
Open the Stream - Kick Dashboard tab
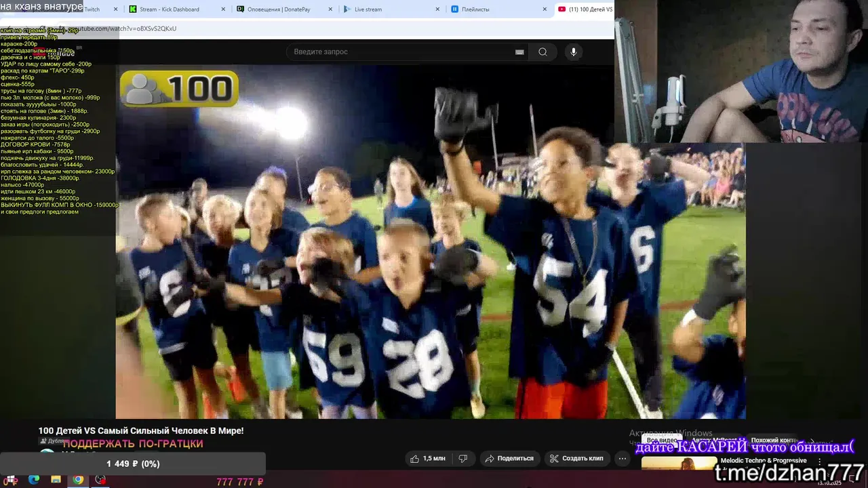pyautogui.click(x=176, y=9)
